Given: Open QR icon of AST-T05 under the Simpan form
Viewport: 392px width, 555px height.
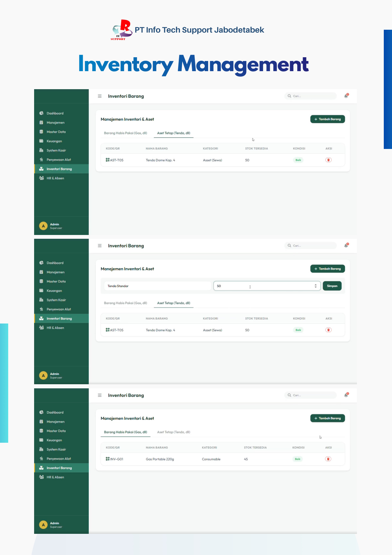Looking at the screenshot, I should [x=108, y=330].
